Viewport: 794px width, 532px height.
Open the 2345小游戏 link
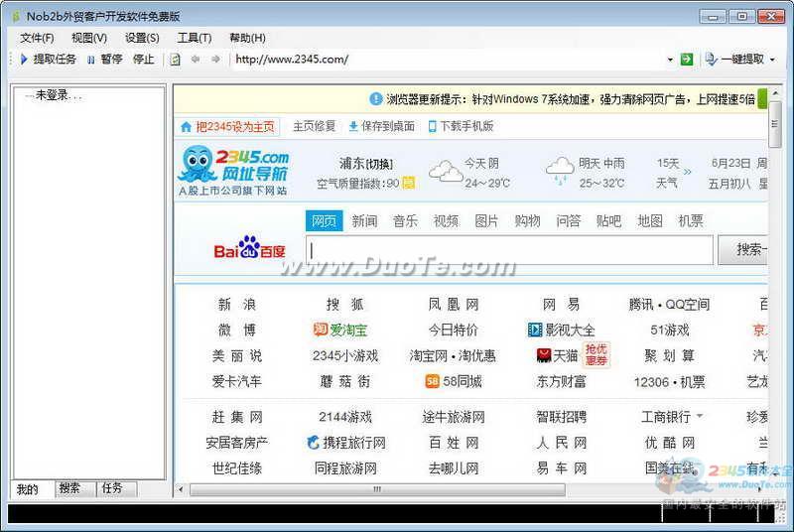pos(345,355)
